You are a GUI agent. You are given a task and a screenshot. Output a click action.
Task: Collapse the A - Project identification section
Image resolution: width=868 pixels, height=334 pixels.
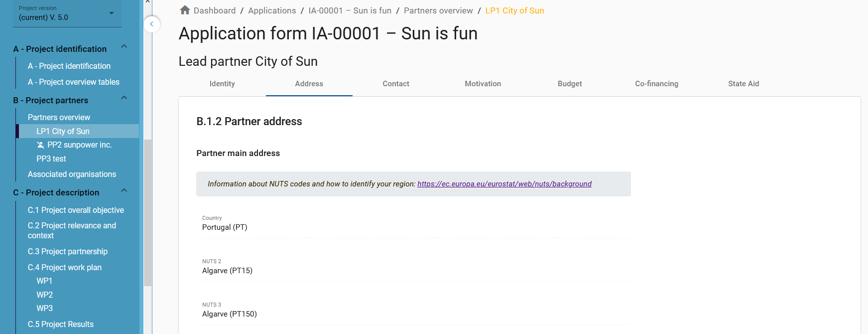(x=124, y=47)
